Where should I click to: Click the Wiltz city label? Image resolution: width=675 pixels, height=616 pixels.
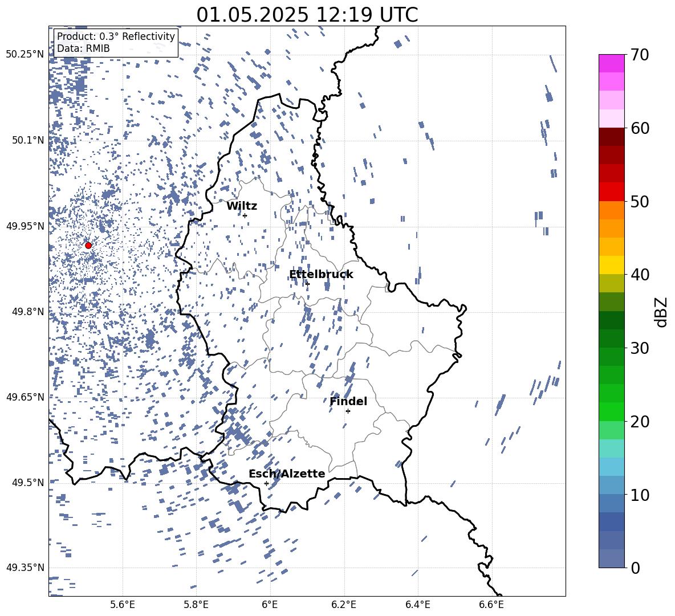tap(242, 206)
